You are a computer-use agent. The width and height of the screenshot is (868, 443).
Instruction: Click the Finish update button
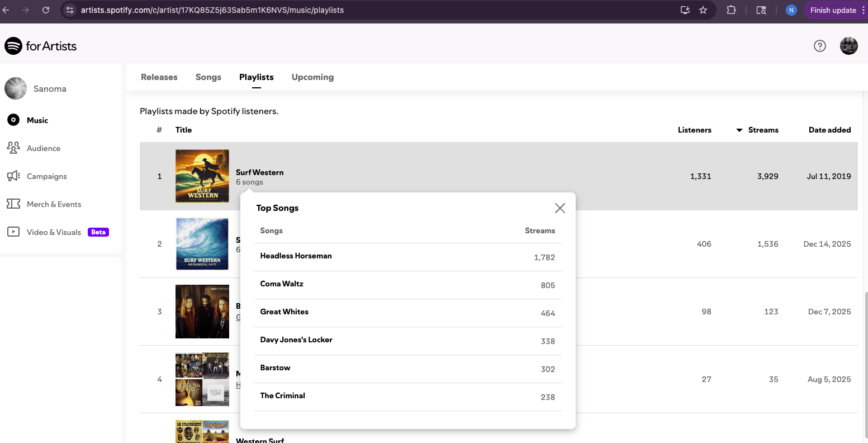point(833,10)
